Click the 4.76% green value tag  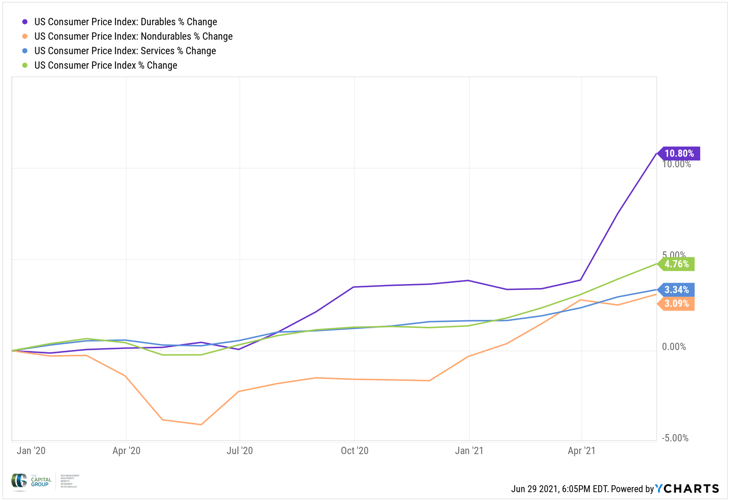(677, 265)
